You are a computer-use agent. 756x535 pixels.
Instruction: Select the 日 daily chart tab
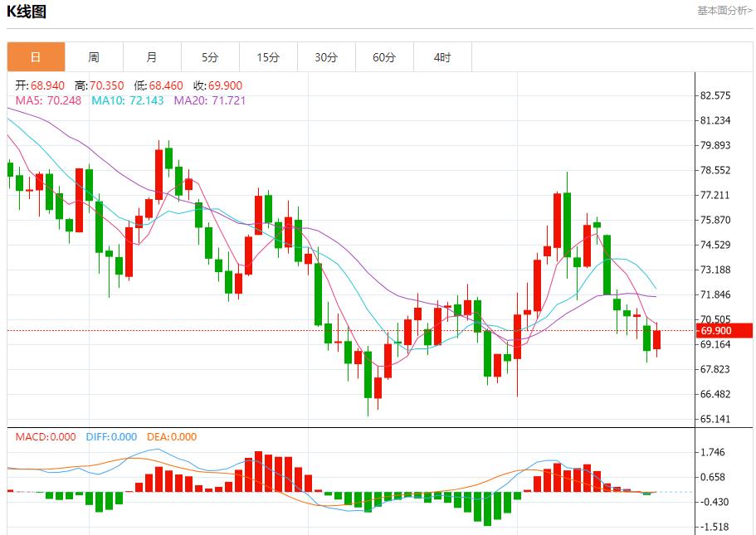(x=36, y=57)
